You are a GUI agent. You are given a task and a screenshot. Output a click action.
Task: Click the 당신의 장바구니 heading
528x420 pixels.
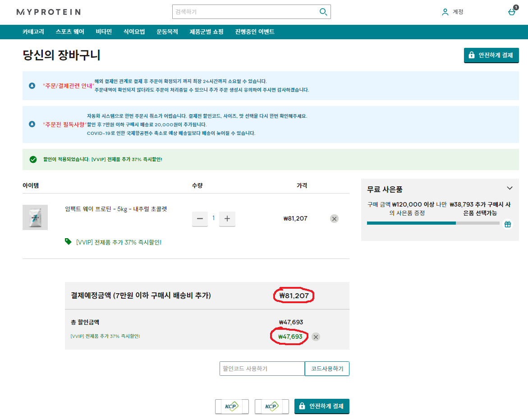point(61,55)
